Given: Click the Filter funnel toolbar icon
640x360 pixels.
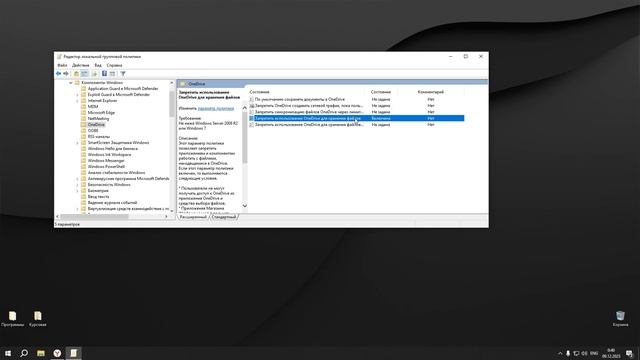Looking at the screenshot, I should 123,73.
